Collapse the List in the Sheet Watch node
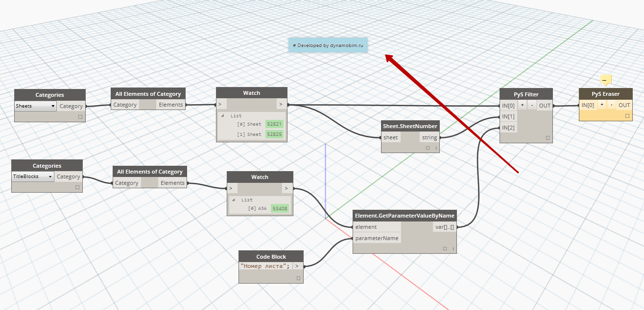 [222, 116]
